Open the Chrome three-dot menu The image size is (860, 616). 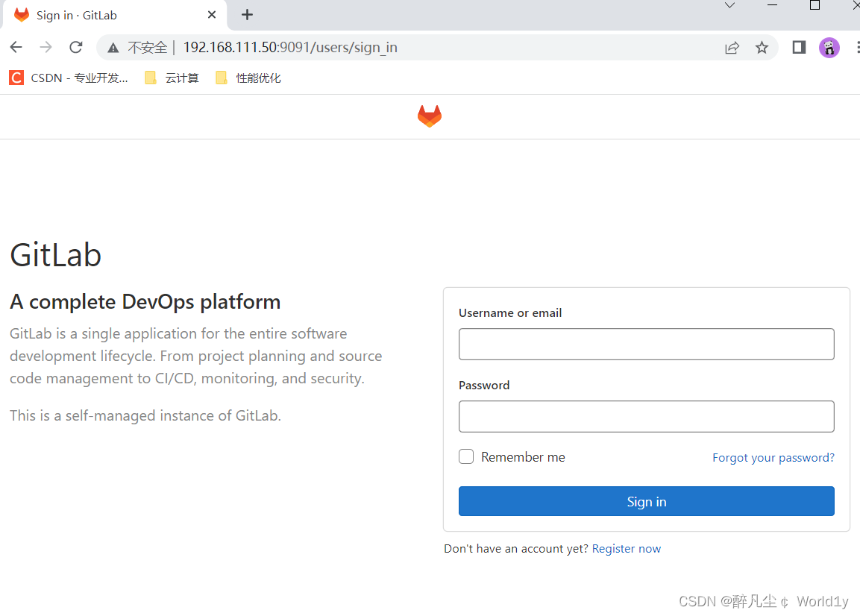point(857,48)
